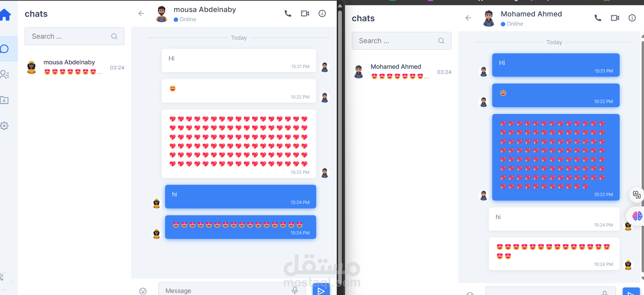Open archive download icon in sidebar

coord(4,100)
